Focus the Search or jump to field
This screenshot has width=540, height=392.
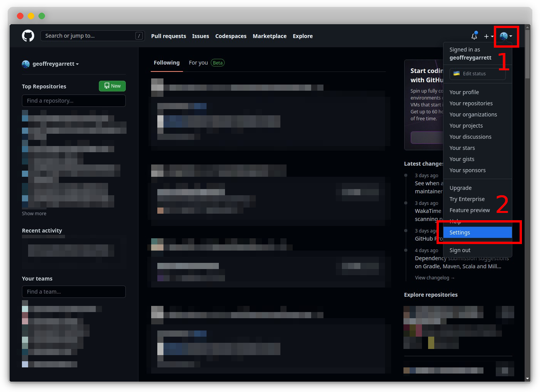[x=93, y=36]
